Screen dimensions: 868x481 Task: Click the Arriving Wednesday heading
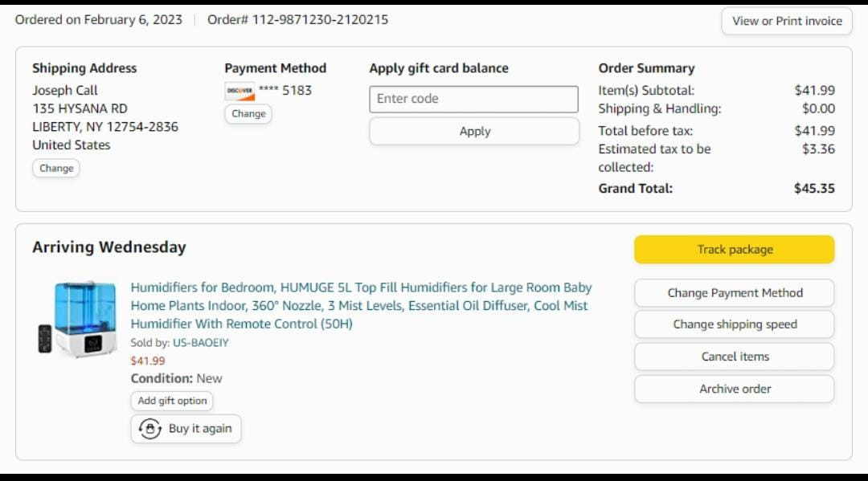(109, 247)
